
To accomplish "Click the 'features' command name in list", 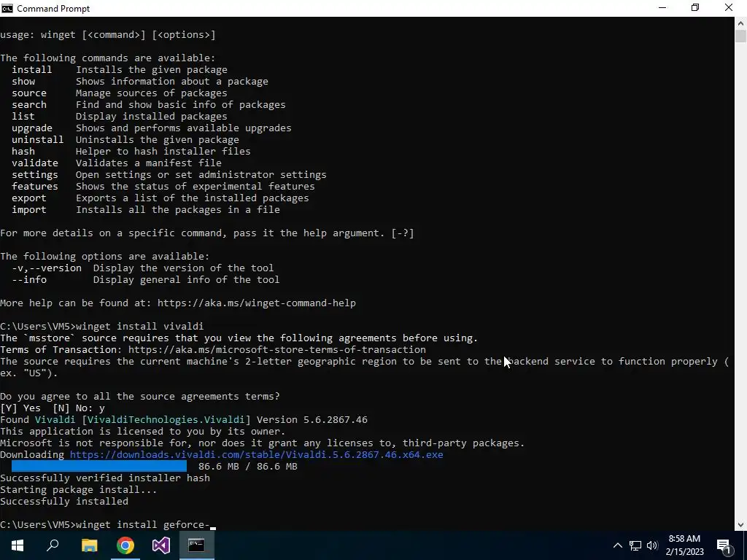I will [x=35, y=186].
